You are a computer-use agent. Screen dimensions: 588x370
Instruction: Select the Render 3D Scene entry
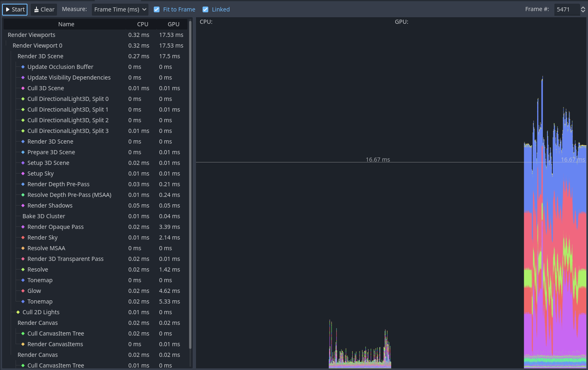(40, 56)
